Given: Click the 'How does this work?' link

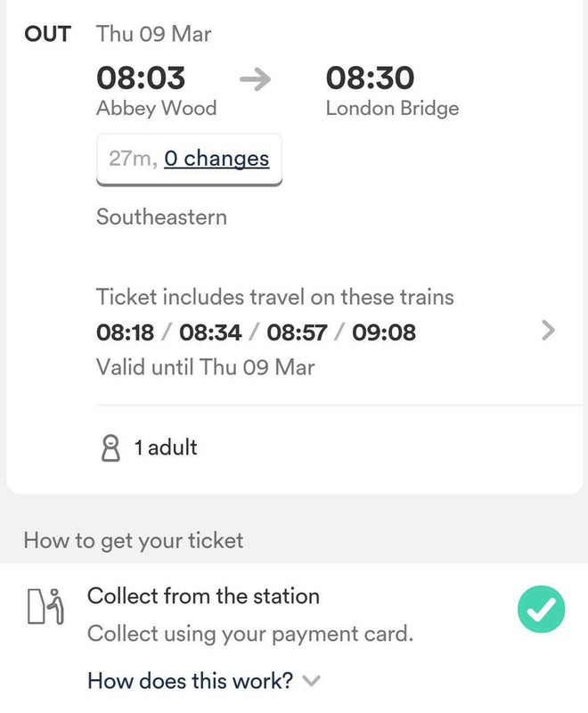Looking at the screenshot, I should 190,681.
